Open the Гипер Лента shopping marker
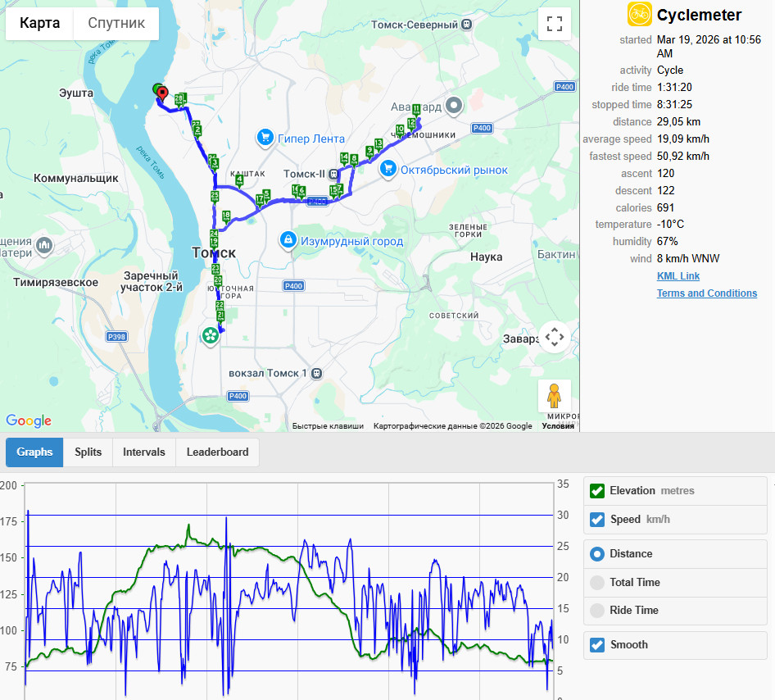Image resolution: width=775 pixels, height=700 pixels. tap(265, 138)
